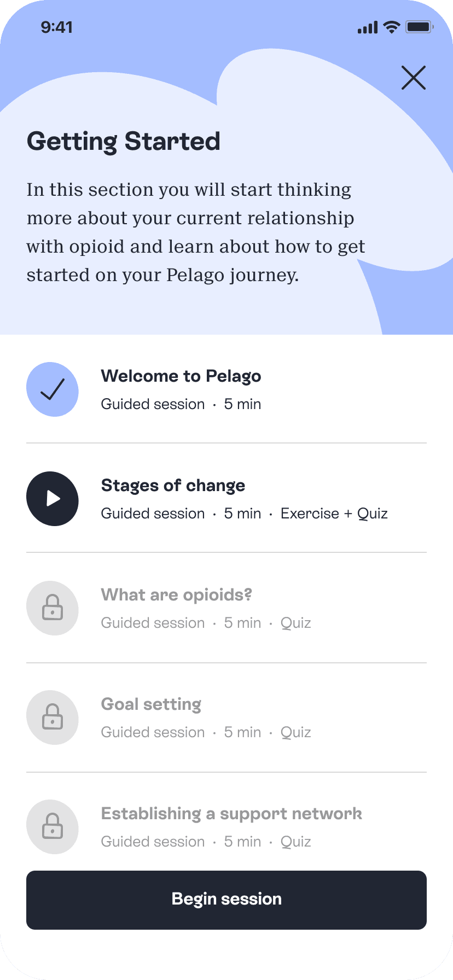
Task: Select the Stages of change session title
Action: pyautogui.click(x=173, y=486)
